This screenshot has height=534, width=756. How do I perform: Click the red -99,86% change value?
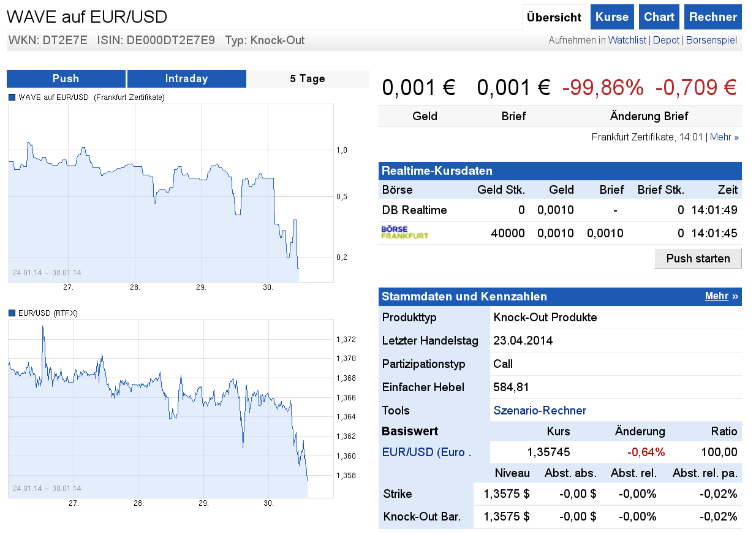(603, 87)
